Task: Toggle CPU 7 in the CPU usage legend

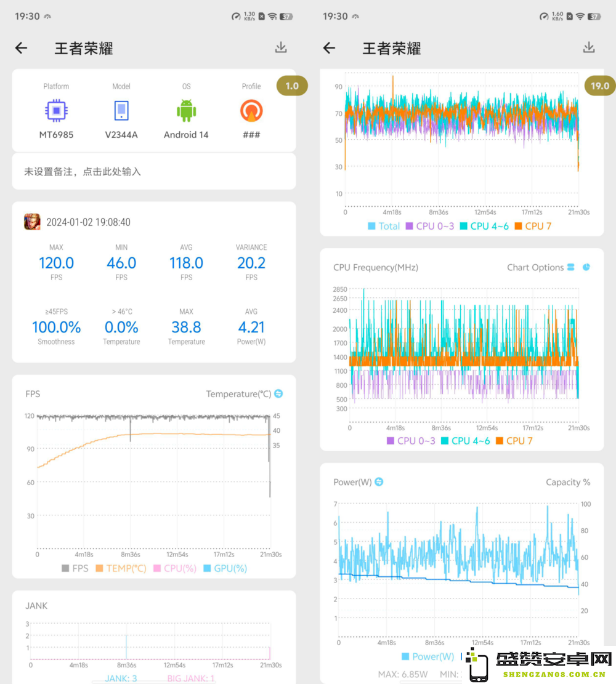Action: tap(533, 226)
